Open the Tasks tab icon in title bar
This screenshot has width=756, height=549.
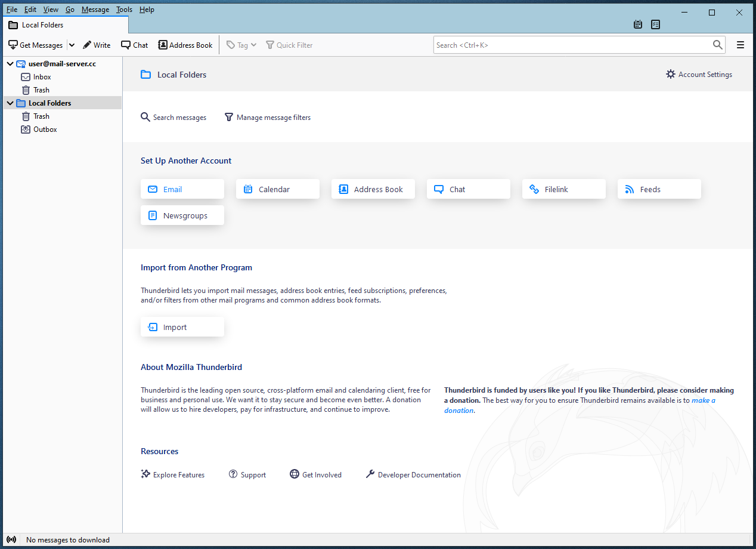[x=656, y=24]
